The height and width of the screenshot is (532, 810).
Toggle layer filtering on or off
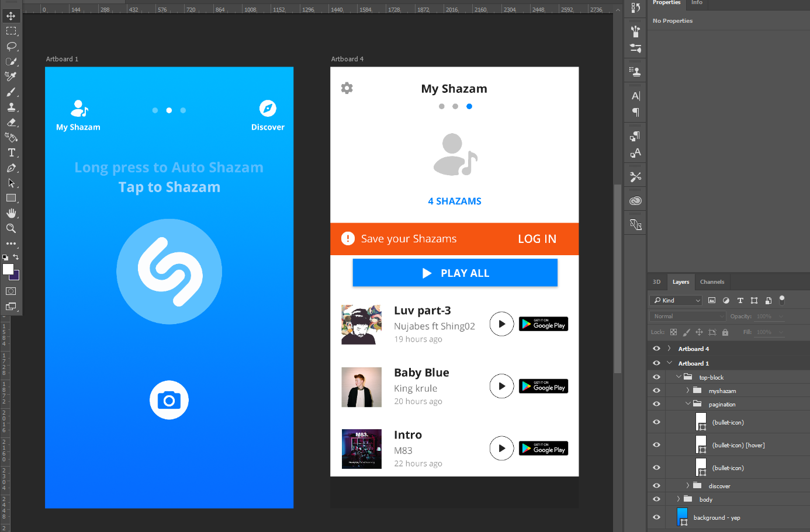[x=782, y=300]
